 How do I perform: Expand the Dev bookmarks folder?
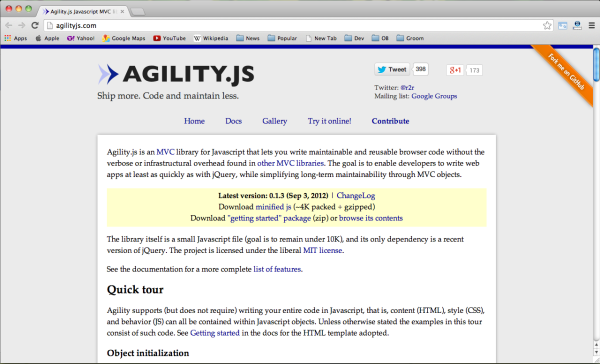coord(354,38)
